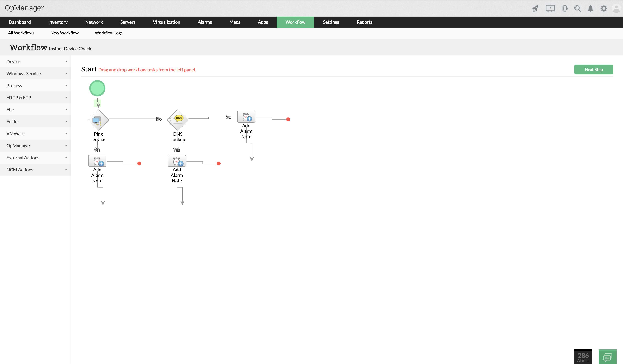Expand the External Actions panel
The width and height of the screenshot is (623, 364).
[x=36, y=157]
